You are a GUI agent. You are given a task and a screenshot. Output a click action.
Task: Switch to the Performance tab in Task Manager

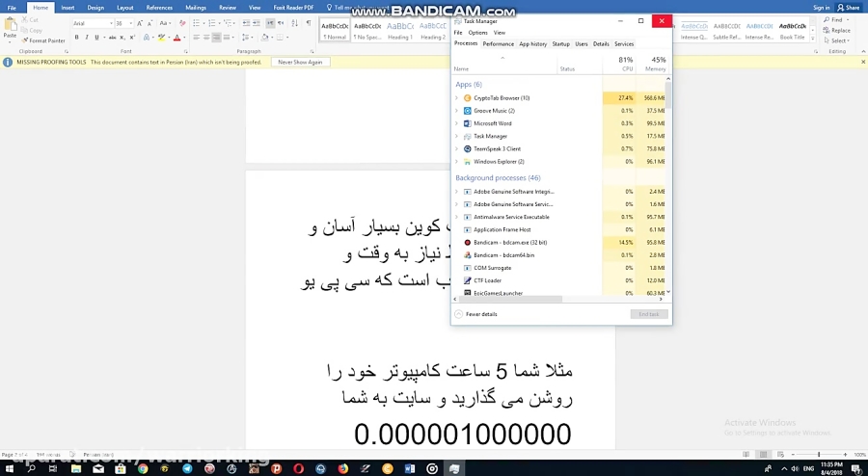click(x=499, y=44)
